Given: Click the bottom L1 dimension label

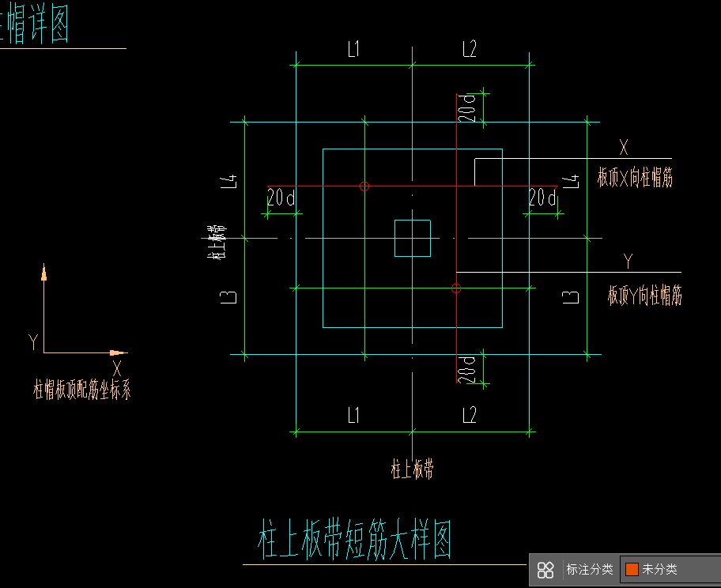Looking at the screenshot, I should click(353, 415).
